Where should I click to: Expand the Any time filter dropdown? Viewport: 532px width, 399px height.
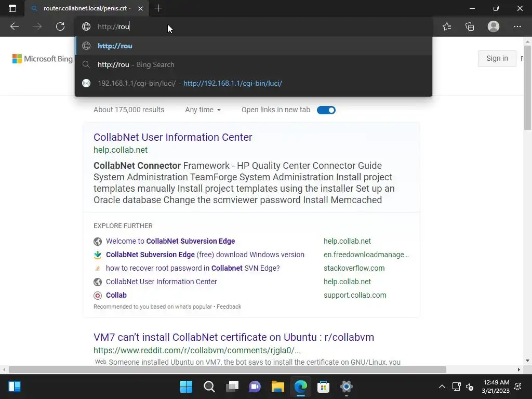pyautogui.click(x=203, y=110)
